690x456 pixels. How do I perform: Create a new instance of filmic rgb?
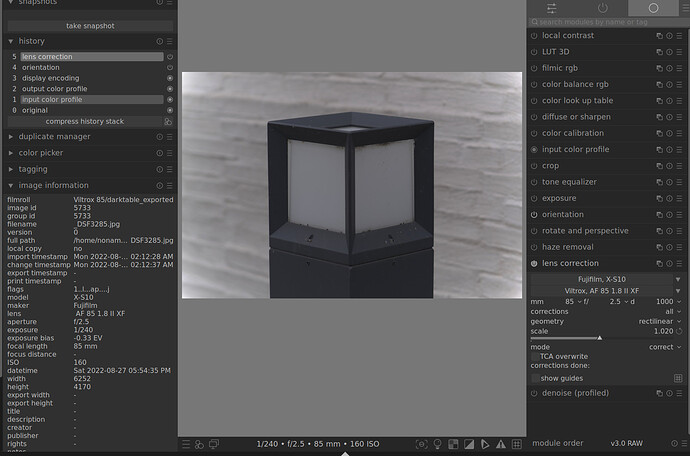(x=659, y=68)
